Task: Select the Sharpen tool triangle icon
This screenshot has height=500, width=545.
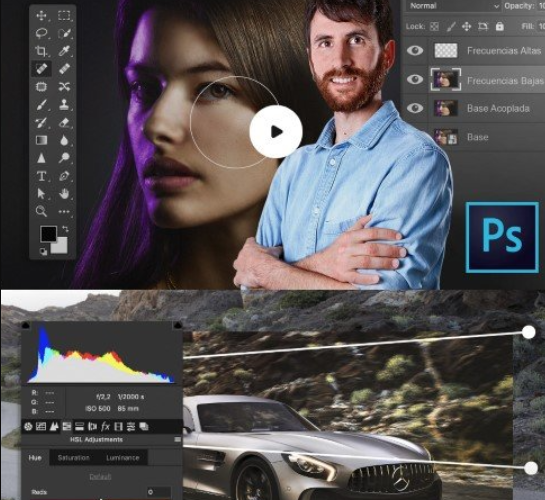Action: pyautogui.click(x=41, y=158)
